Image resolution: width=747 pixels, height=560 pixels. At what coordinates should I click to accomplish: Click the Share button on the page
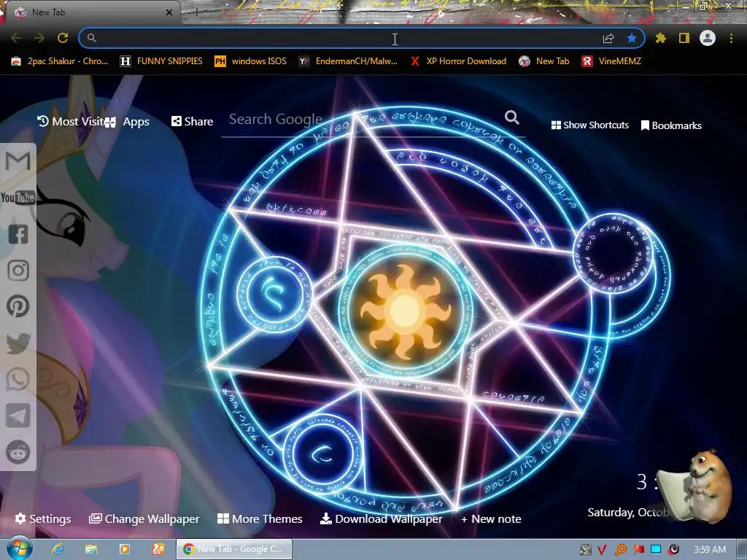coord(193,122)
